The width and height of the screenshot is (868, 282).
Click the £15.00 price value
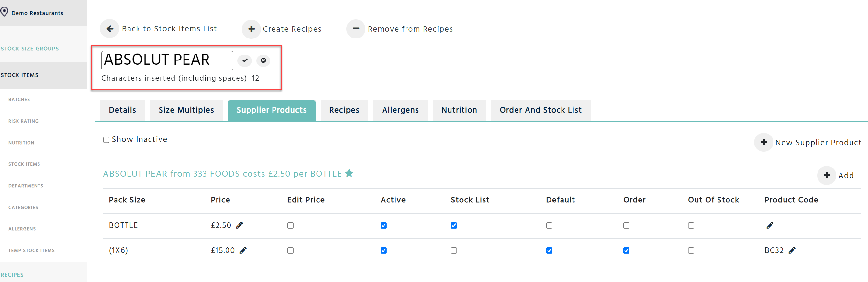(223, 250)
